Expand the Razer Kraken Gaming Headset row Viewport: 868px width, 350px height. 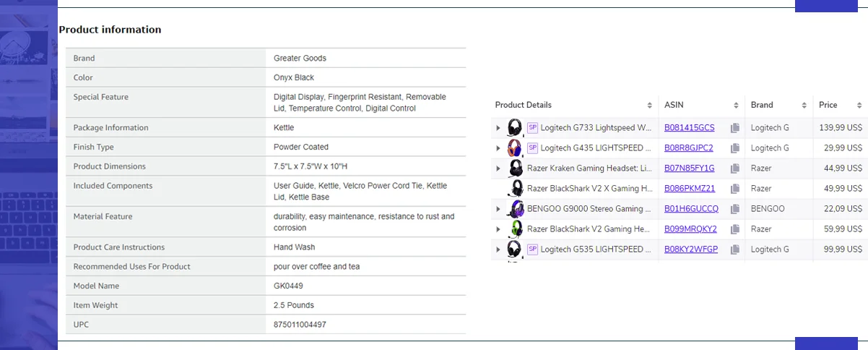498,168
